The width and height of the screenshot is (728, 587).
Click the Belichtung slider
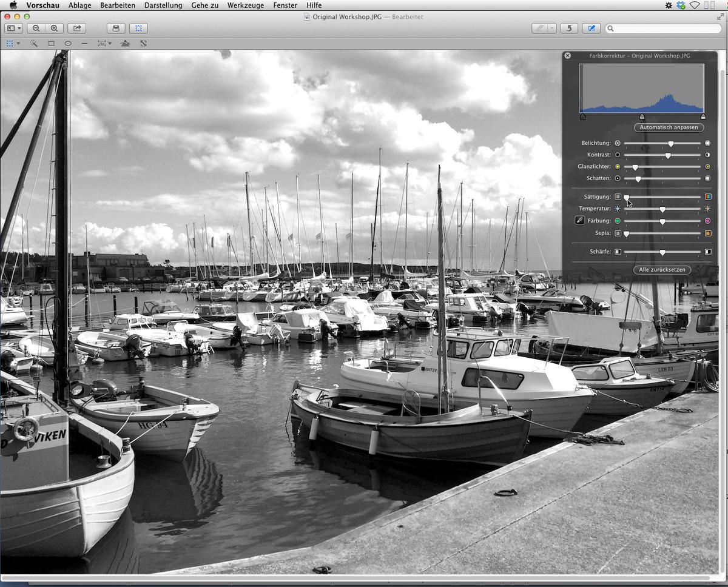click(x=662, y=143)
